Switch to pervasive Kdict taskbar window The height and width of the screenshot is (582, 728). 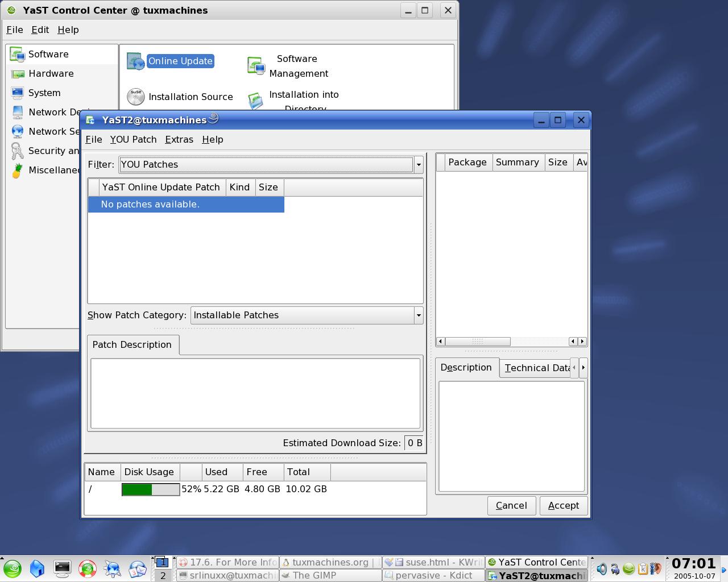pyautogui.click(x=433, y=575)
